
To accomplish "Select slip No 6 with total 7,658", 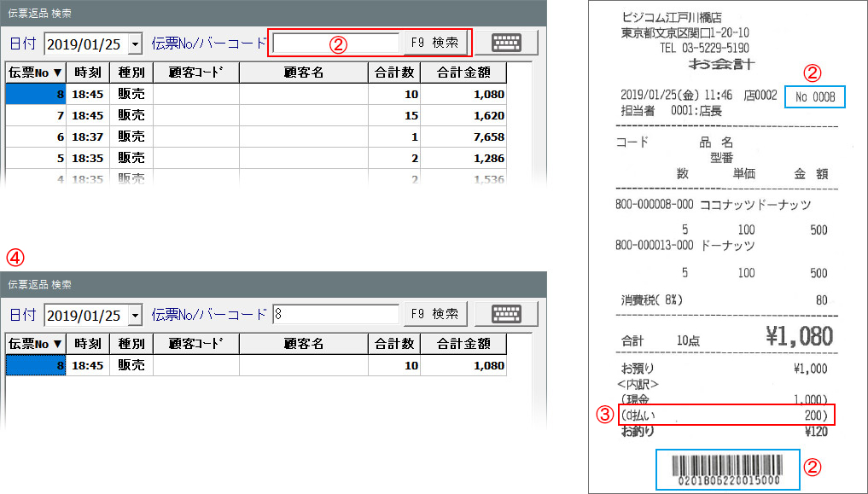I will tap(256, 137).
